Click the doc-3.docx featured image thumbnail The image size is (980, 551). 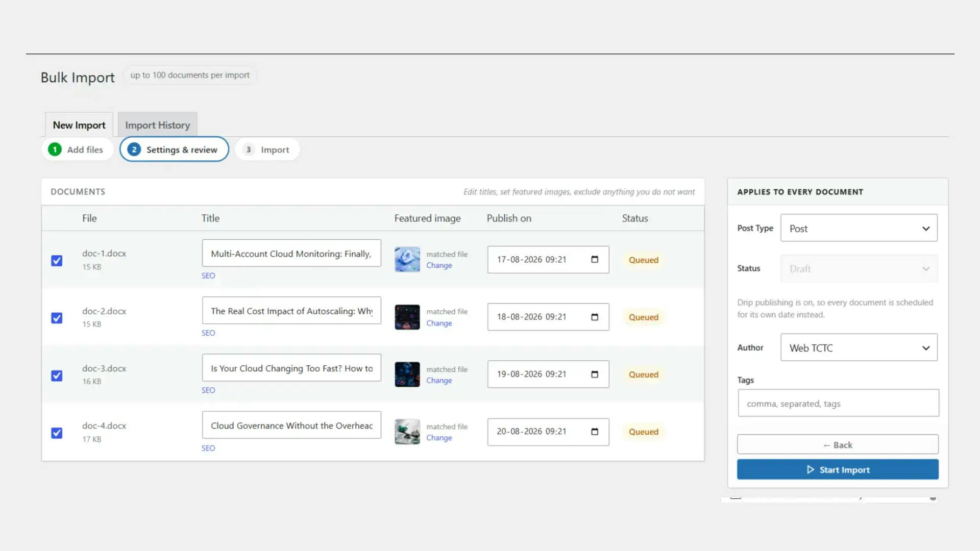coord(407,374)
